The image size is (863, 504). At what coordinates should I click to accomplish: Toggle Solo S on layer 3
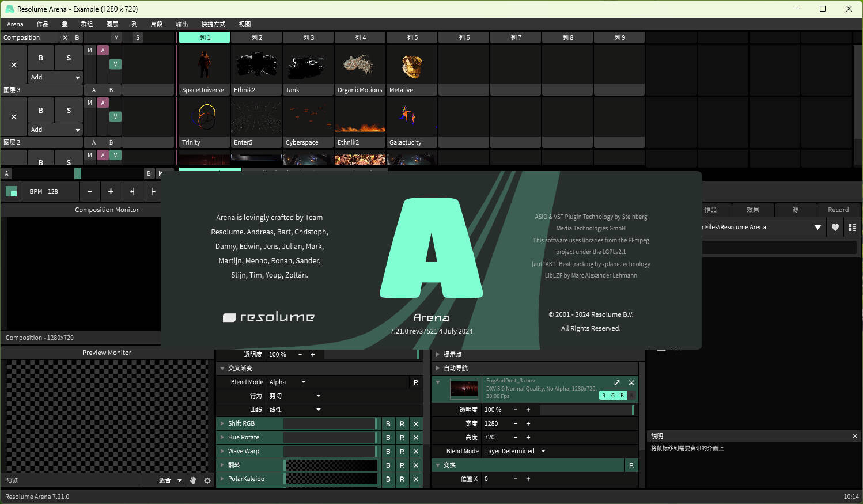point(69,58)
